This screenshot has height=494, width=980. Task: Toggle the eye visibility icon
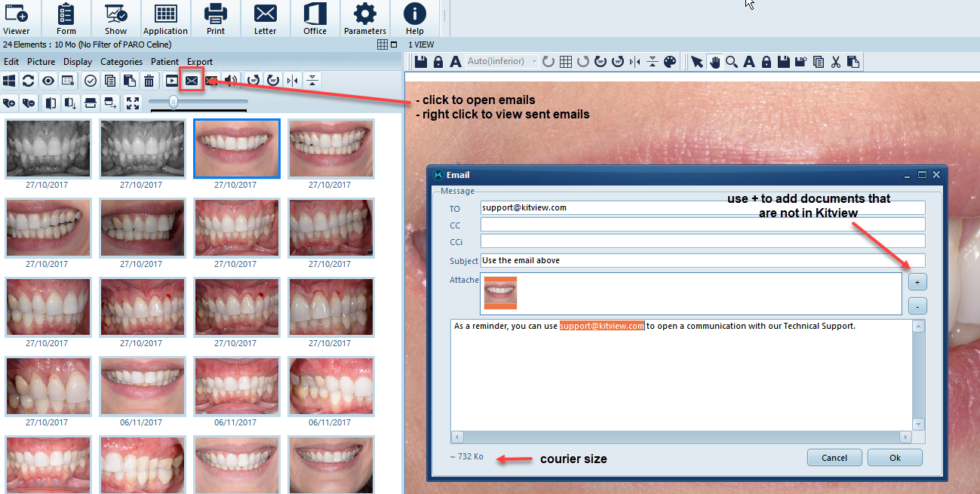pyautogui.click(x=48, y=81)
